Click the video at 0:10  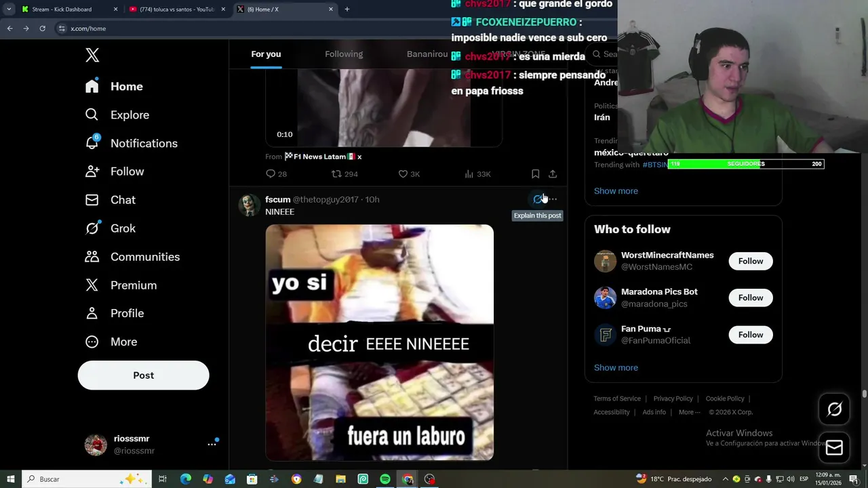pos(384,107)
